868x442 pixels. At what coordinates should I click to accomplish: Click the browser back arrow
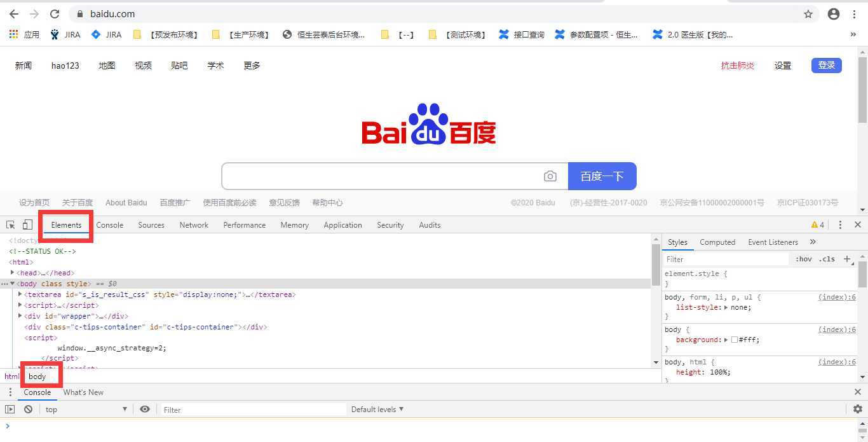tap(14, 14)
